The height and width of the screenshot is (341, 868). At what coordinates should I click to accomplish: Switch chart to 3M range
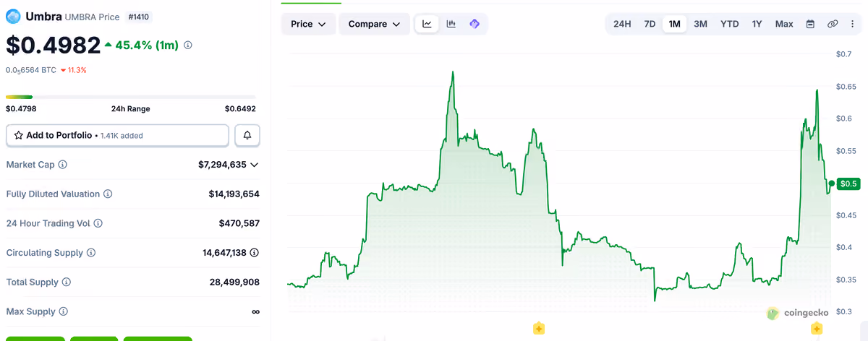(x=700, y=24)
